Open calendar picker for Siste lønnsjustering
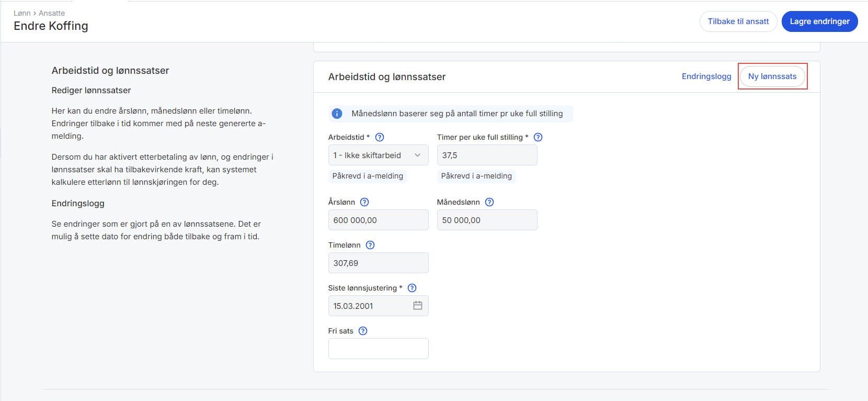 pyautogui.click(x=417, y=306)
